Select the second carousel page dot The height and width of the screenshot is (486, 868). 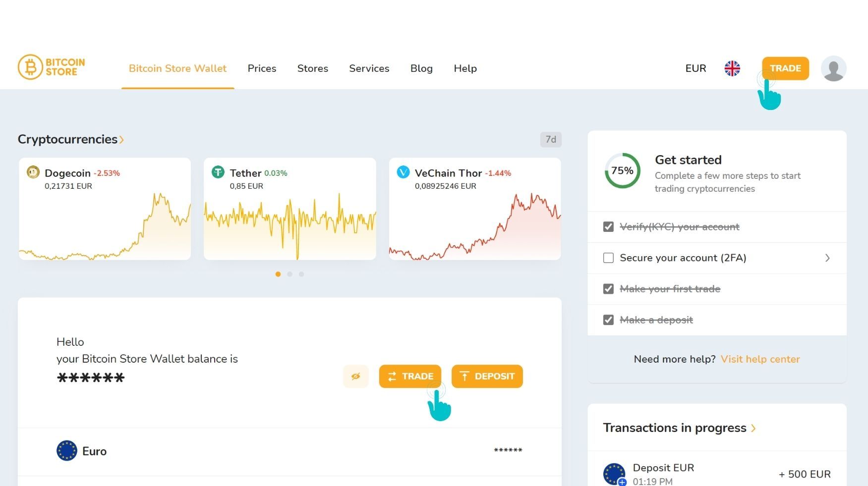point(289,274)
